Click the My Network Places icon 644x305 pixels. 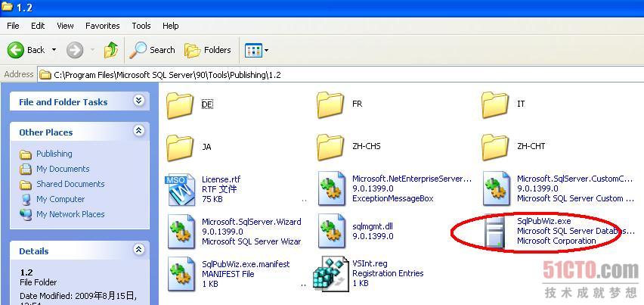pos(26,215)
